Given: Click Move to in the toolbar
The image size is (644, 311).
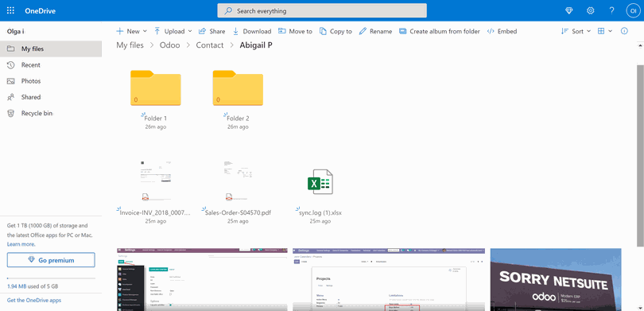Looking at the screenshot, I should [295, 31].
